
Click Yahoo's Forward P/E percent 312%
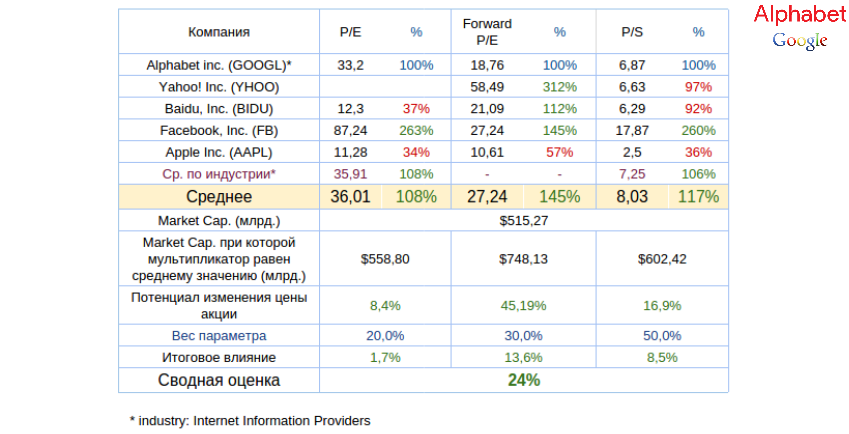[559, 87]
